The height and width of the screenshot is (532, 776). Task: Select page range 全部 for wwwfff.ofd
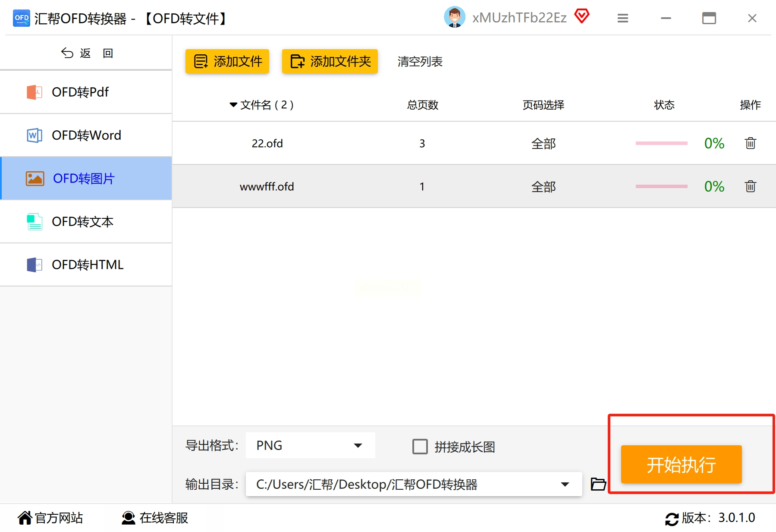click(x=544, y=187)
